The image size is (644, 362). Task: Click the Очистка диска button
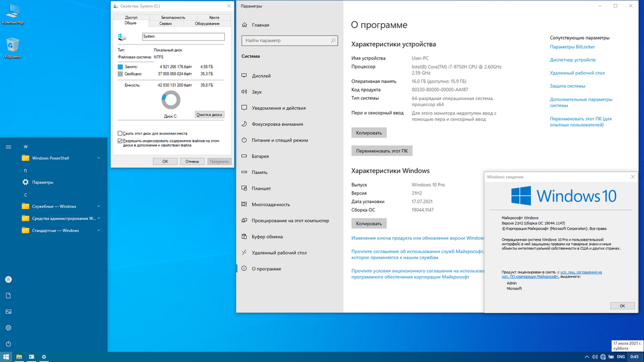click(x=209, y=115)
